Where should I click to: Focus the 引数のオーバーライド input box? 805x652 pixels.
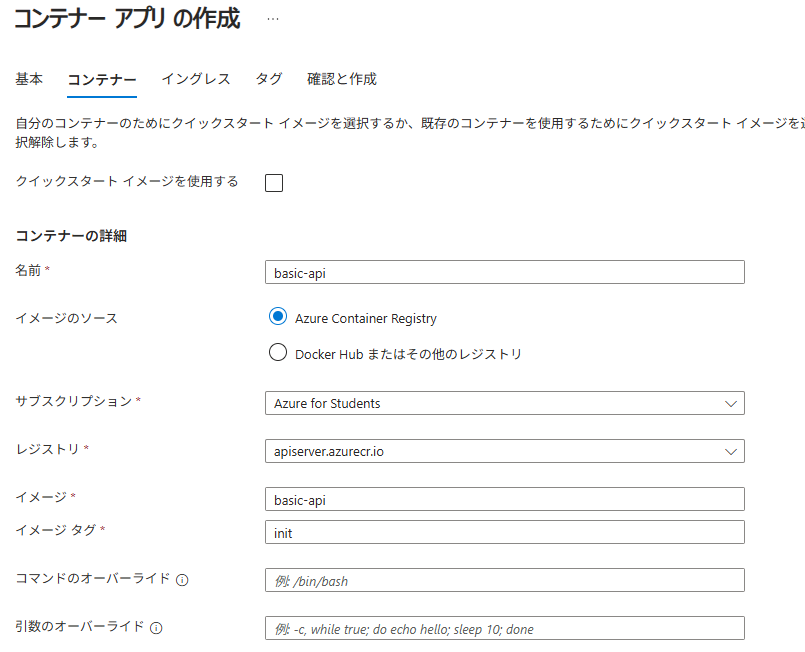[x=505, y=628]
